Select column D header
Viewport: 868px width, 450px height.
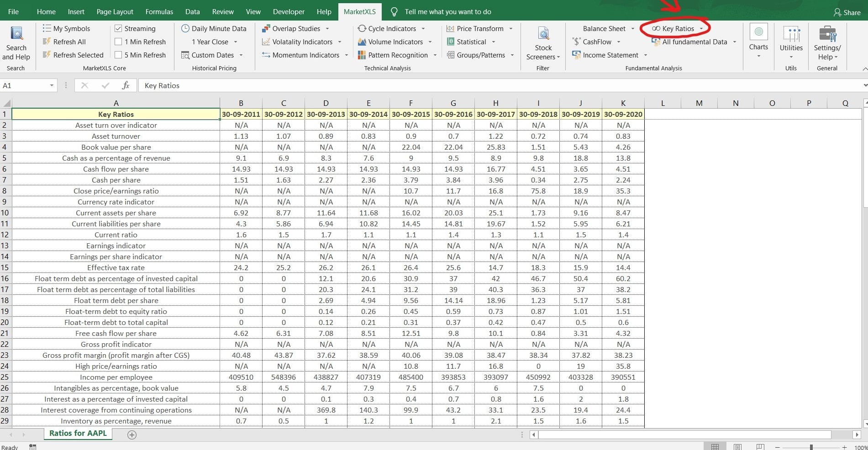(326, 103)
